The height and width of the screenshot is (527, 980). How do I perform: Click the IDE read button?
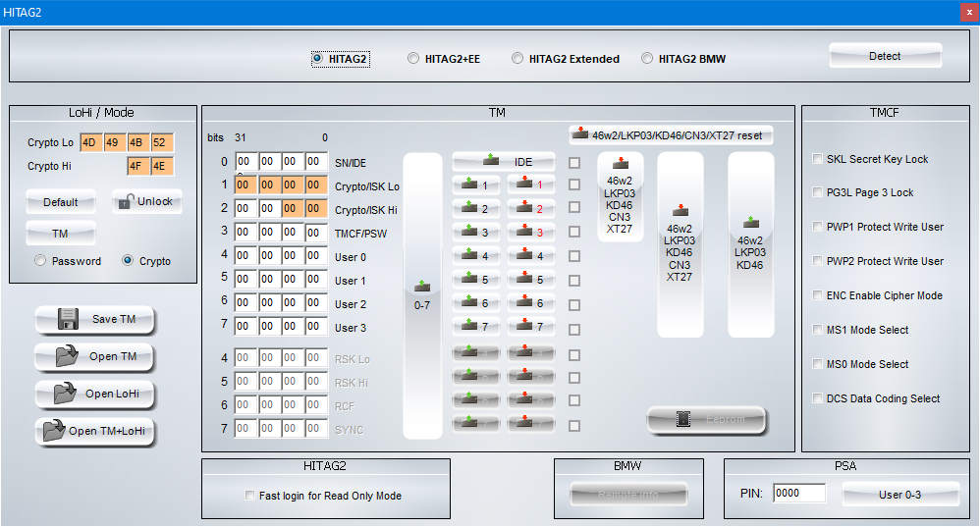[x=503, y=162]
